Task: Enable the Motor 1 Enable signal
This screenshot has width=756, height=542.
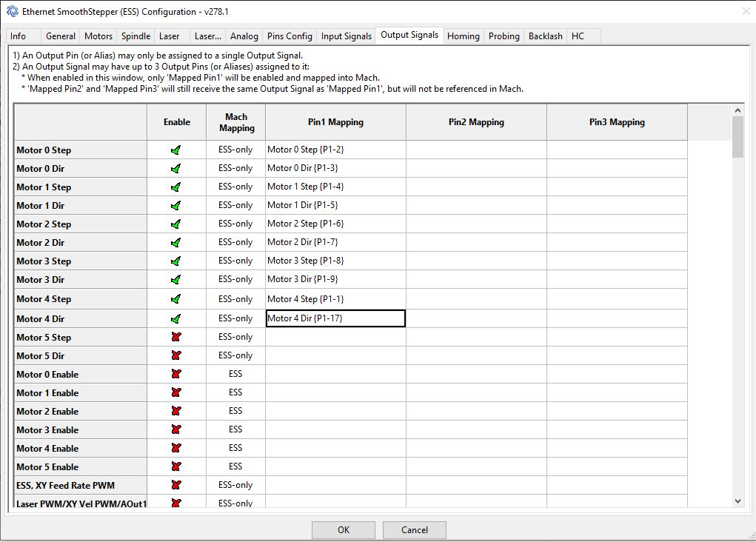Action: pos(176,392)
